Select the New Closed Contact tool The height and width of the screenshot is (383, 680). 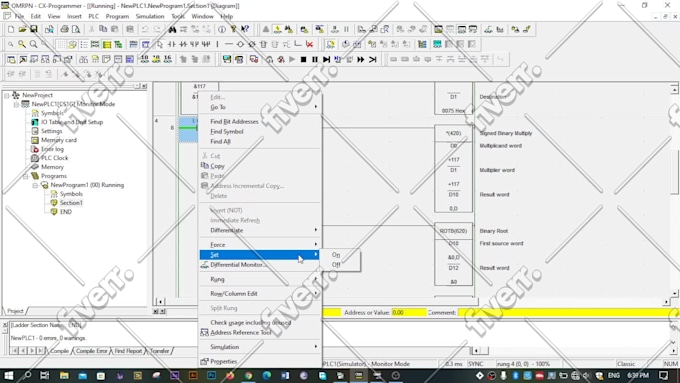pyautogui.click(x=183, y=44)
